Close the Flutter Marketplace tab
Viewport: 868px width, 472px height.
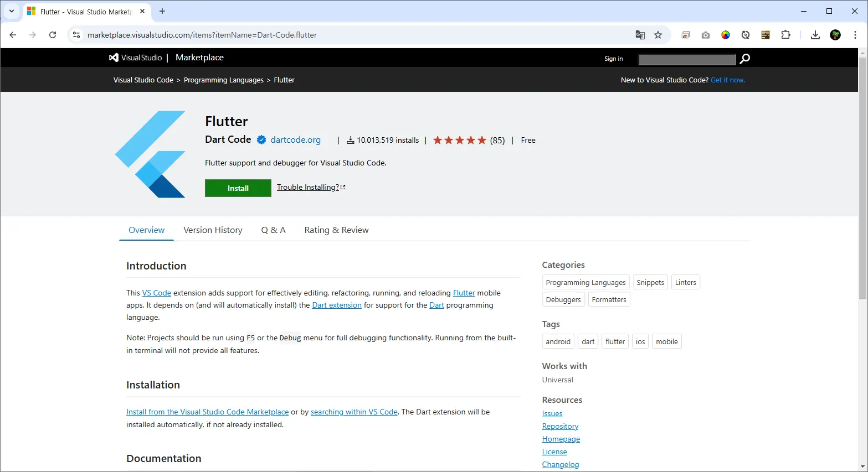tap(142, 11)
